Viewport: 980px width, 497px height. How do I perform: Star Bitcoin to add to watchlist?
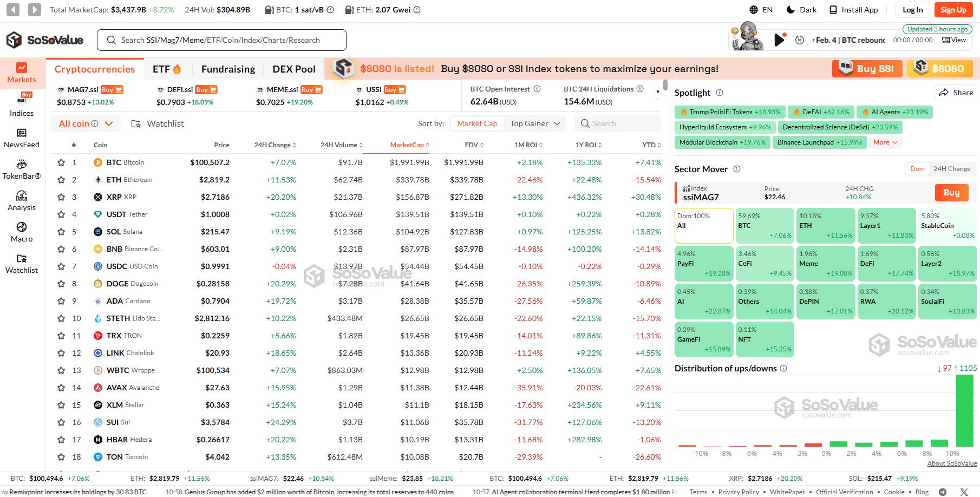click(61, 162)
